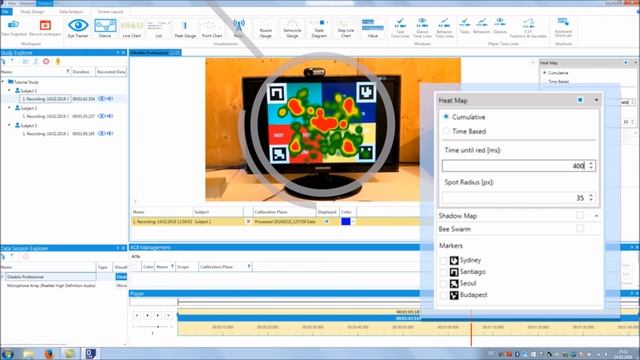Click the red playhead marker on the timeline
Image resolution: width=640 pixels, height=360 pixels.
pos(471,330)
